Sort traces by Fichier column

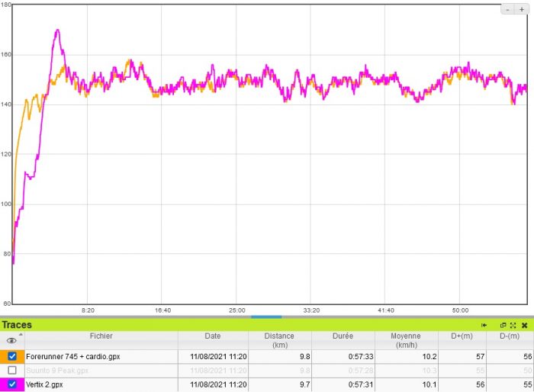[x=101, y=336]
